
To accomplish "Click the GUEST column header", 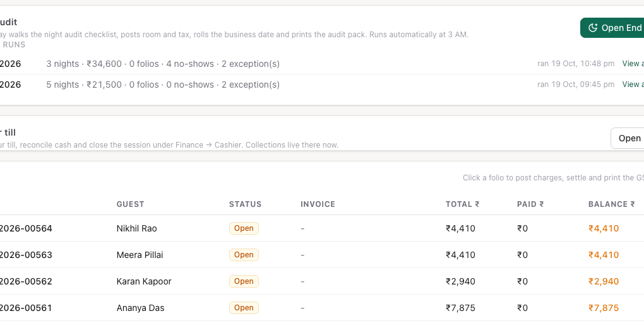I will coord(131,204).
